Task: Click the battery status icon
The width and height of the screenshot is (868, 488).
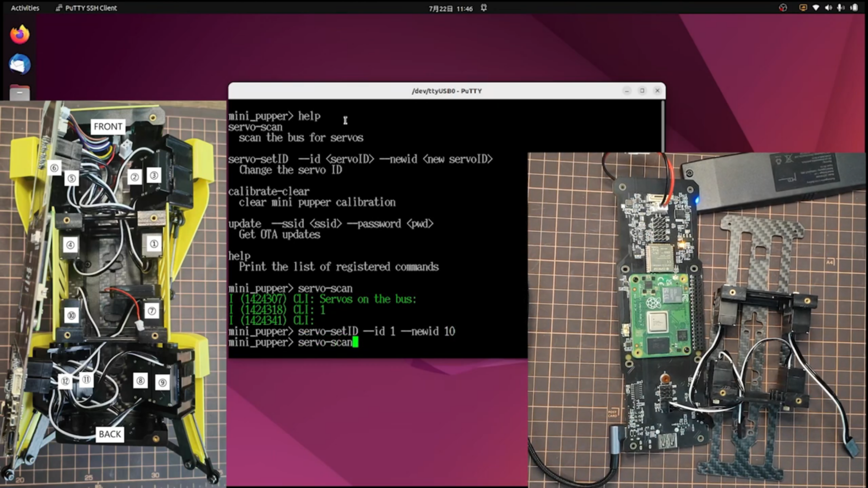Action: pos(854,8)
